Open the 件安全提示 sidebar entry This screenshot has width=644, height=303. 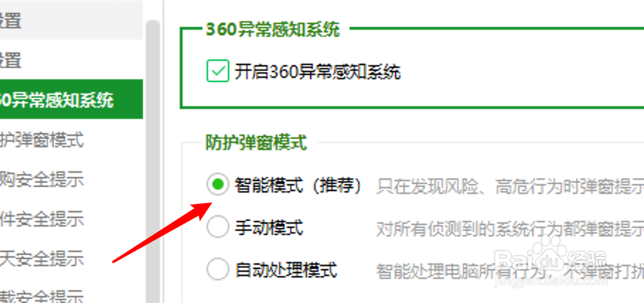pyautogui.click(x=42, y=219)
